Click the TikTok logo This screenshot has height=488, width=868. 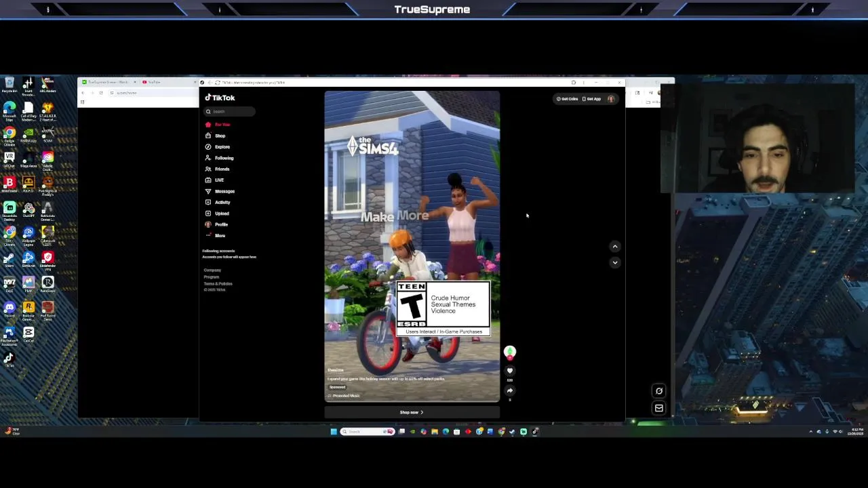(x=220, y=98)
